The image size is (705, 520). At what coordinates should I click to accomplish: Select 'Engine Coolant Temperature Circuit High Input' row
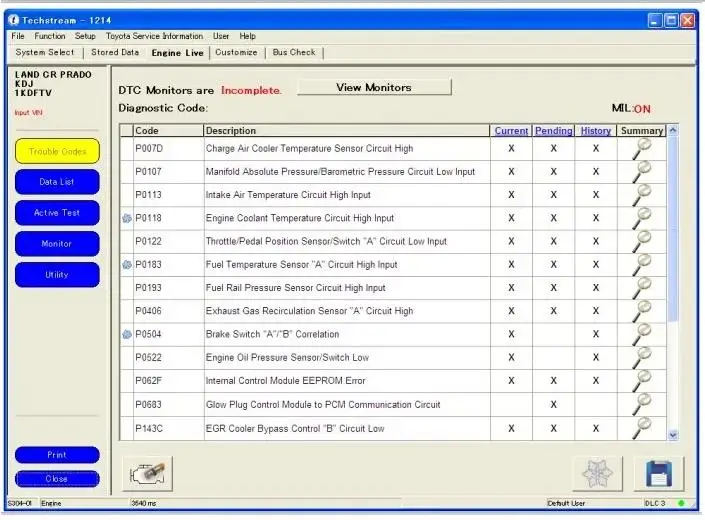(x=300, y=218)
